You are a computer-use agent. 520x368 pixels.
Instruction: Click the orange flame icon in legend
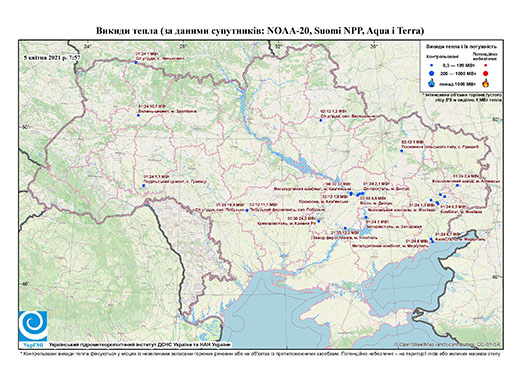486,83
